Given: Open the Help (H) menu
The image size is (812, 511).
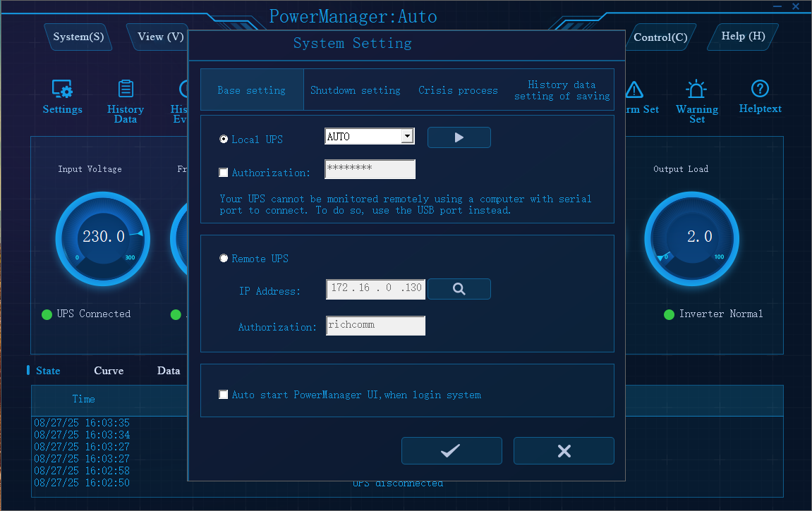Looking at the screenshot, I should 743,36.
